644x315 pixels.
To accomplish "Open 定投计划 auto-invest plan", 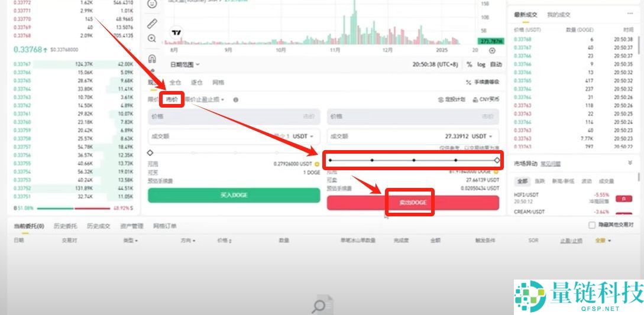I will pyautogui.click(x=452, y=99).
